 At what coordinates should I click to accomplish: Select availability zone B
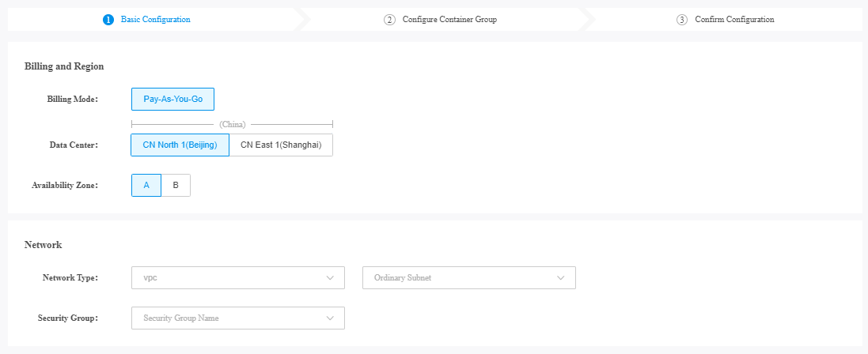176,185
